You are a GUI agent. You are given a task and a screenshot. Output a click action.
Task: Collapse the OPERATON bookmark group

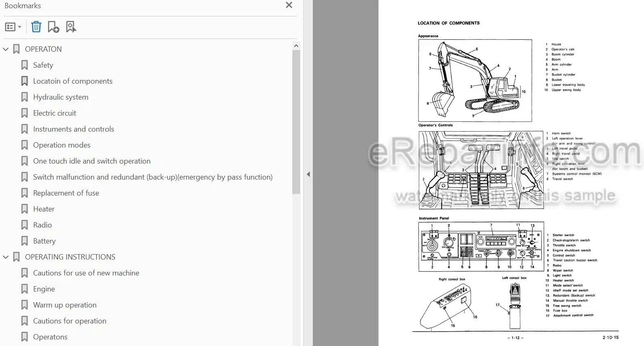pyautogui.click(x=6, y=49)
